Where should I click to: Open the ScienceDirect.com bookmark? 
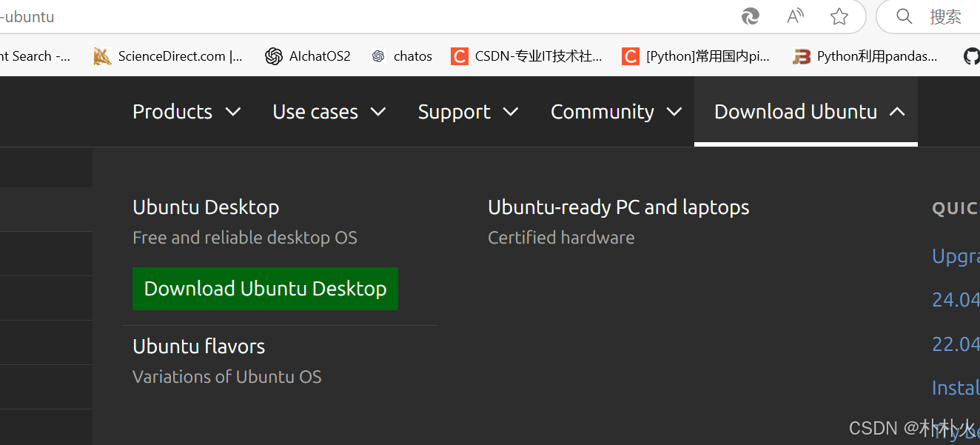pyautogui.click(x=168, y=56)
